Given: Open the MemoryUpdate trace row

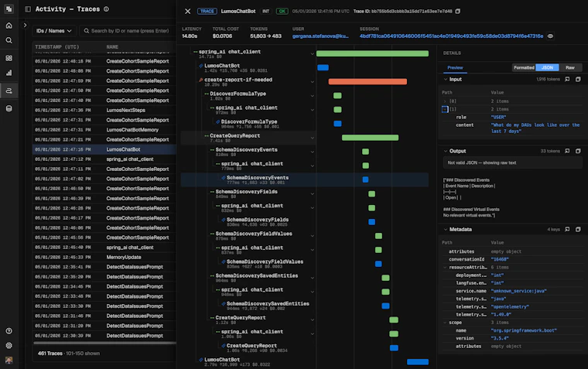Looking at the screenshot, I should click(104, 258).
